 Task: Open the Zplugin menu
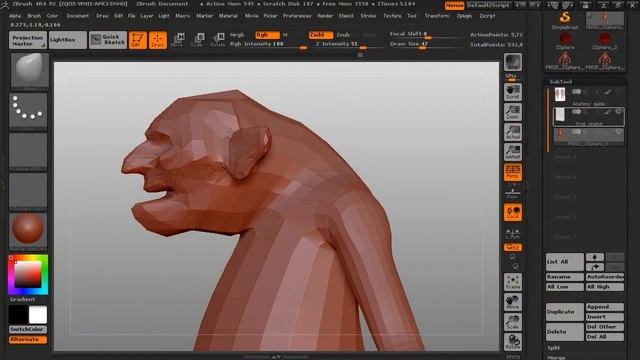(464, 16)
